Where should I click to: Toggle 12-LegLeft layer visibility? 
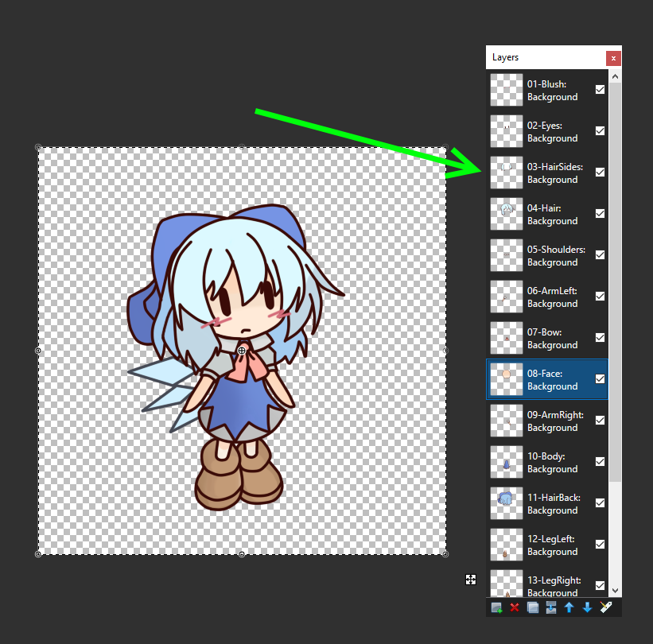tap(601, 544)
